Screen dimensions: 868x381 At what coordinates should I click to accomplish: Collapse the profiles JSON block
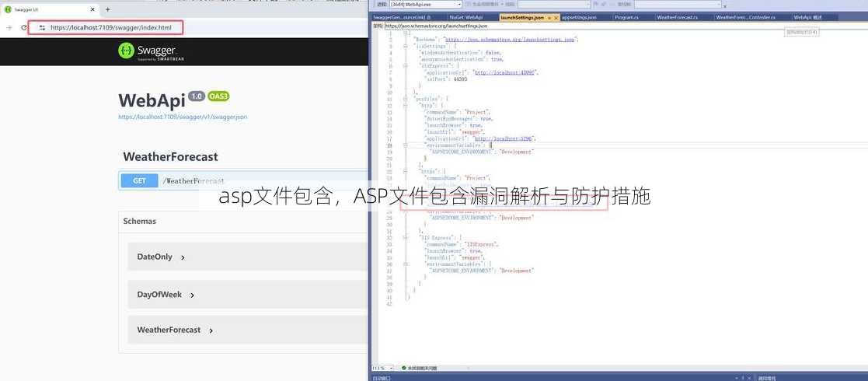[406, 99]
